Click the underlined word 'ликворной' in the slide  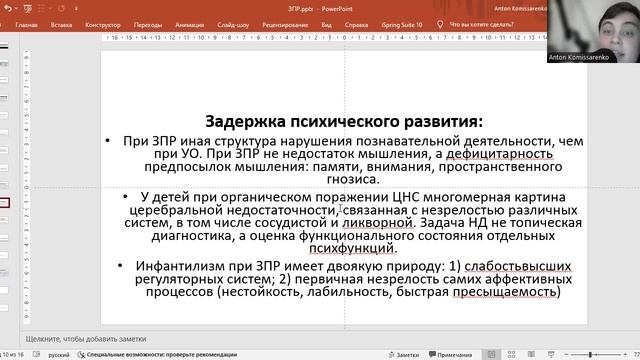point(378,222)
